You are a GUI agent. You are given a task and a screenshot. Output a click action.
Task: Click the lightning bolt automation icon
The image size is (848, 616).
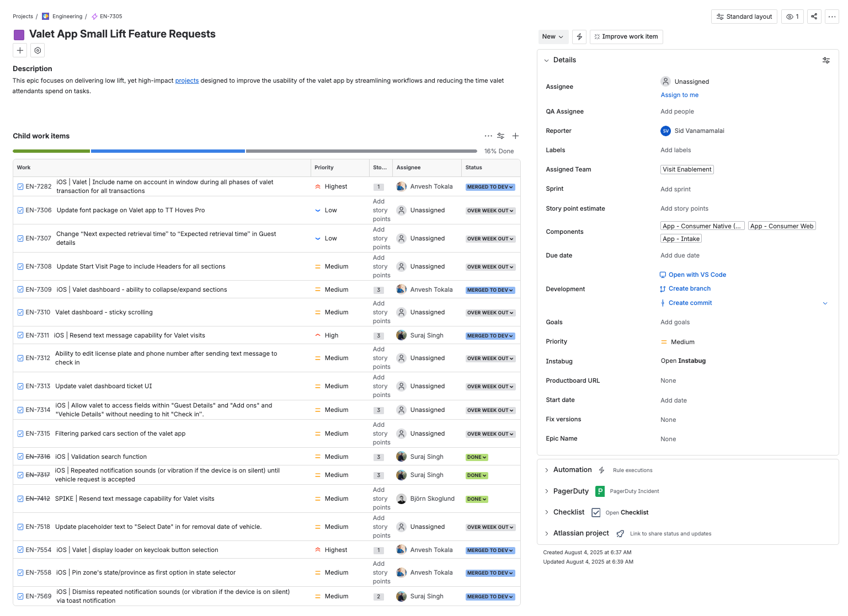pyautogui.click(x=579, y=37)
